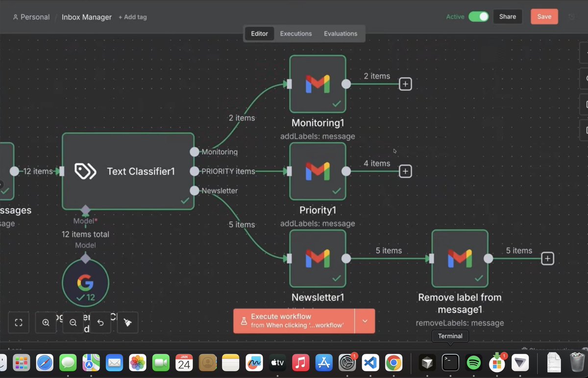Click the '12 items' input connection label
Screen dimensions: 588x378
(x=38, y=171)
